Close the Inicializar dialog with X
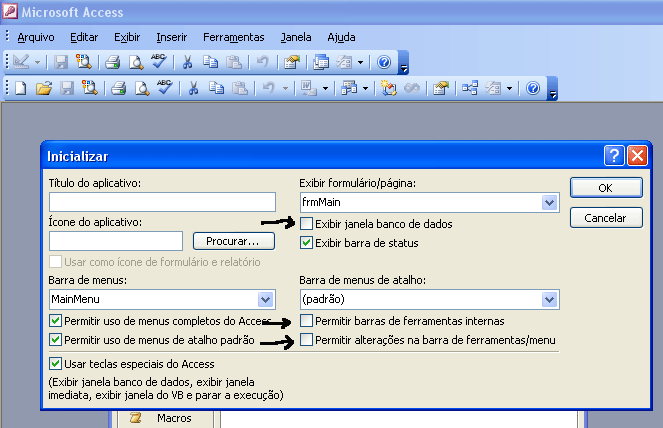Image resolution: width=663 pixels, height=428 pixels. click(x=637, y=156)
